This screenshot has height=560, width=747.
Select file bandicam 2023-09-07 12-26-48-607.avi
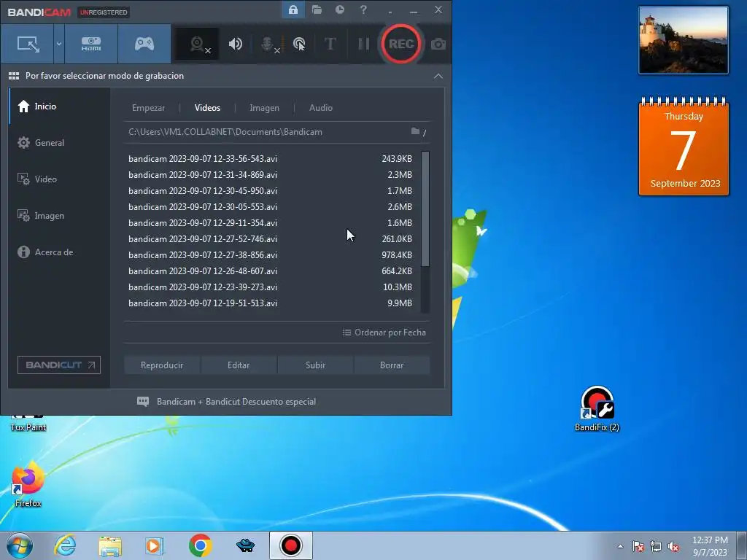[270, 271]
